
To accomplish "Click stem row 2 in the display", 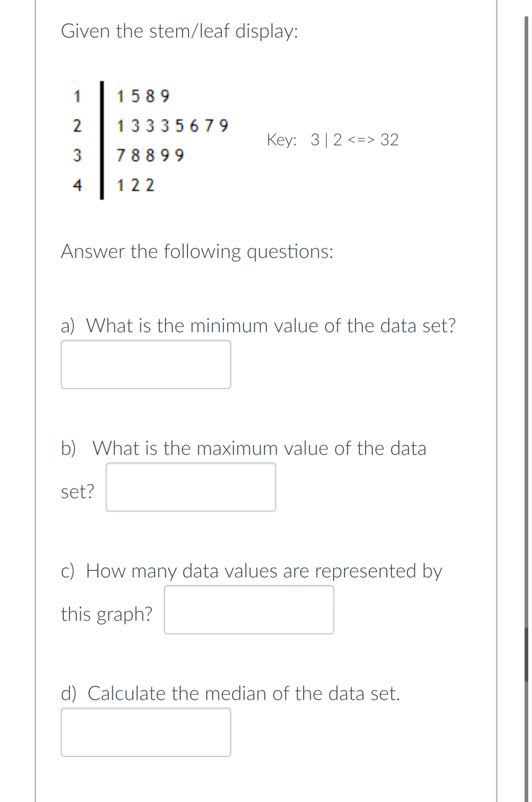I will (x=77, y=125).
